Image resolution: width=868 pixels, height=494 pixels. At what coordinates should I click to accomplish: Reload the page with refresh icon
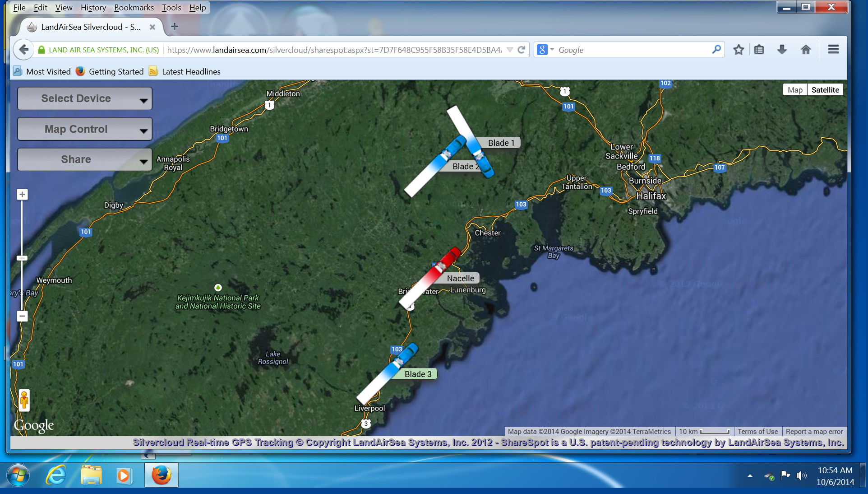point(522,50)
